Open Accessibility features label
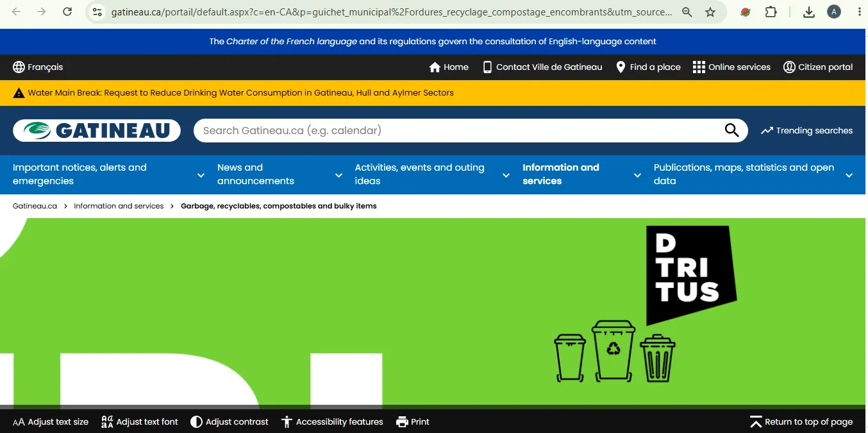The image size is (868, 433). (340, 422)
